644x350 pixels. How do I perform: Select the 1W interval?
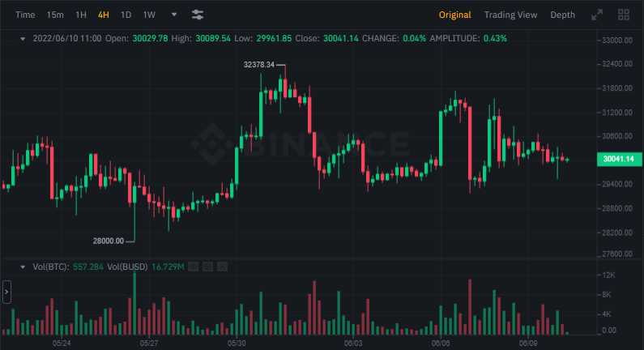click(x=149, y=15)
